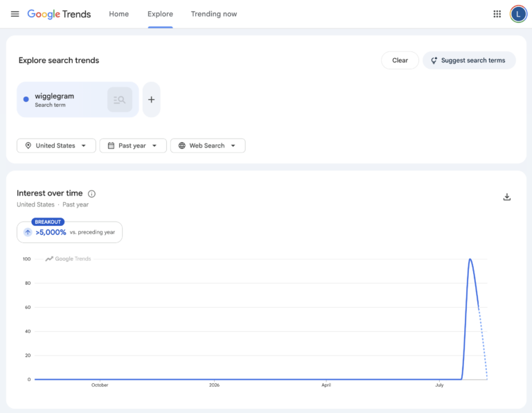The height and width of the screenshot is (413, 532).
Task: Open the Past year time range dropdown
Action: pyautogui.click(x=133, y=146)
